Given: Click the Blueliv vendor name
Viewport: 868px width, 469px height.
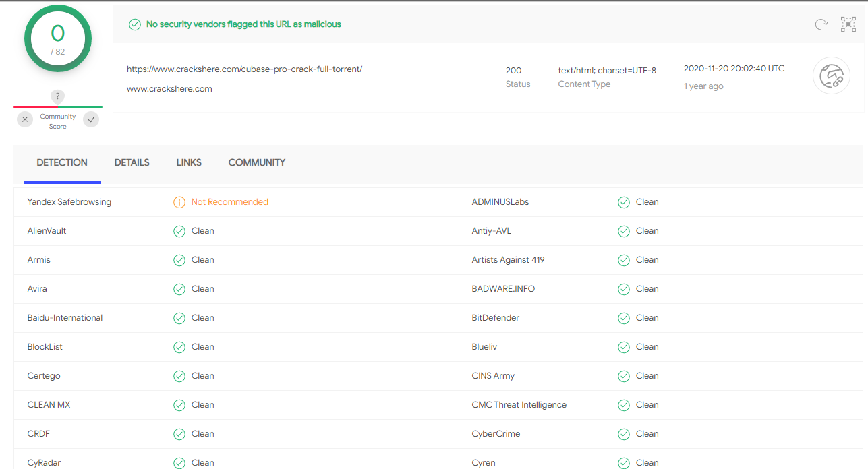Looking at the screenshot, I should tap(485, 347).
